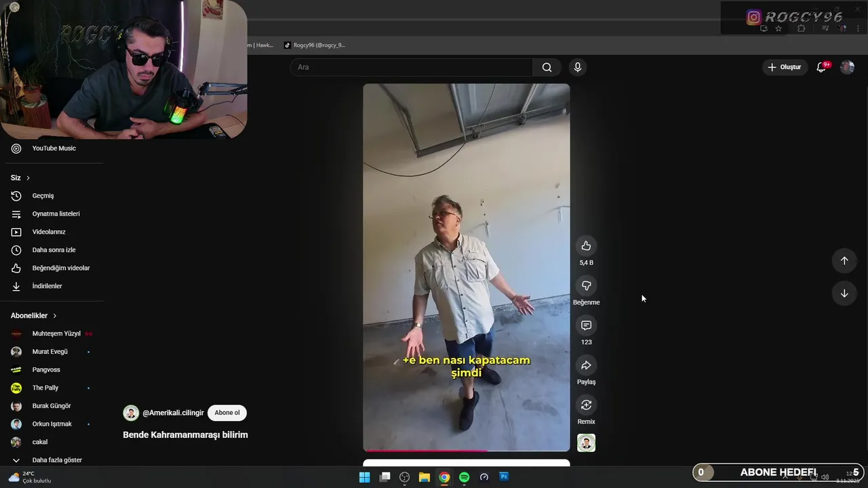
Task: Go to the next Short with down arrow
Action: [844, 293]
